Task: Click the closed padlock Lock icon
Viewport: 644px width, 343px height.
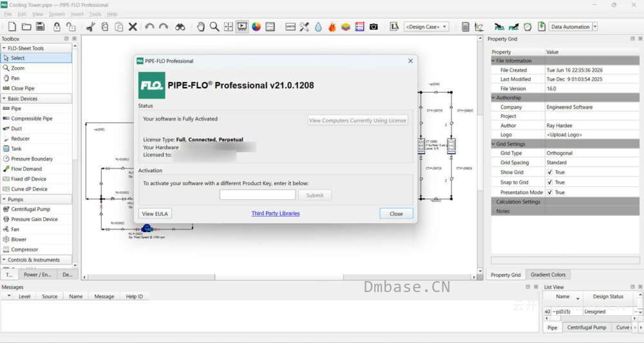Action: click(57, 26)
